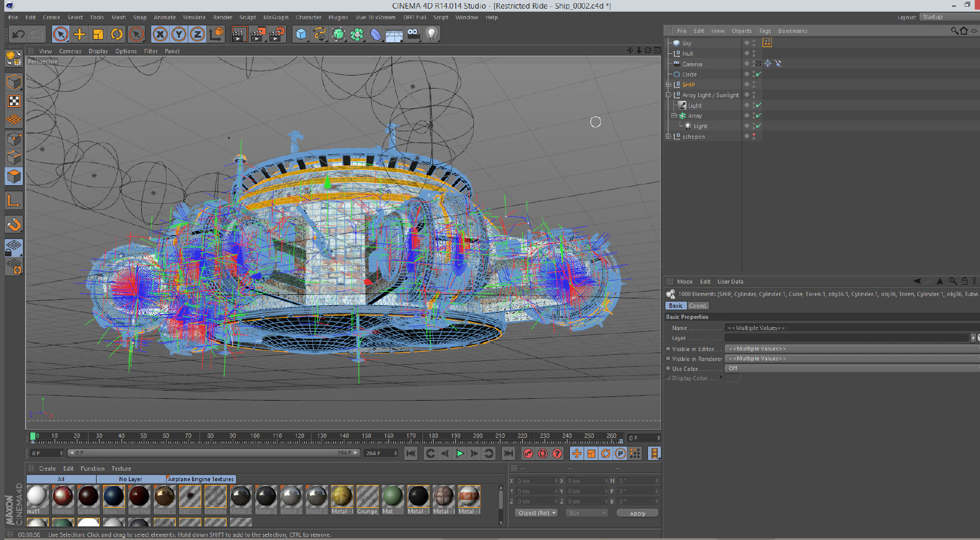This screenshot has width=980, height=540.
Task: Select the Camera object in the tree
Action: [x=692, y=64]
